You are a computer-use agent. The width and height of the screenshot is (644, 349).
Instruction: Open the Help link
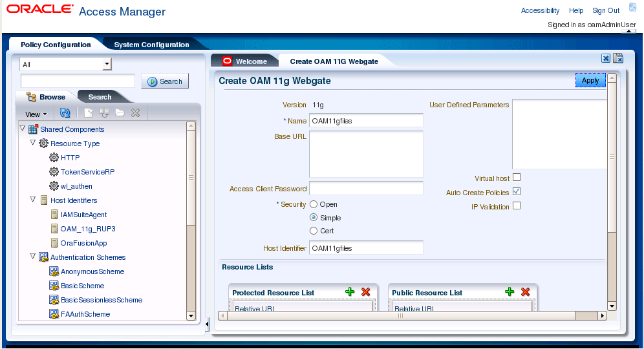pos(576,11)
